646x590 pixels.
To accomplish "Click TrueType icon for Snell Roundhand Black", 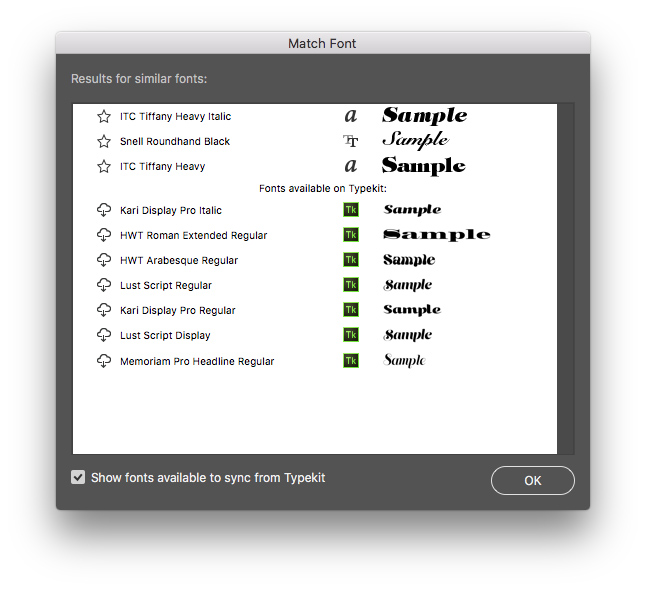I will [351, 141].
